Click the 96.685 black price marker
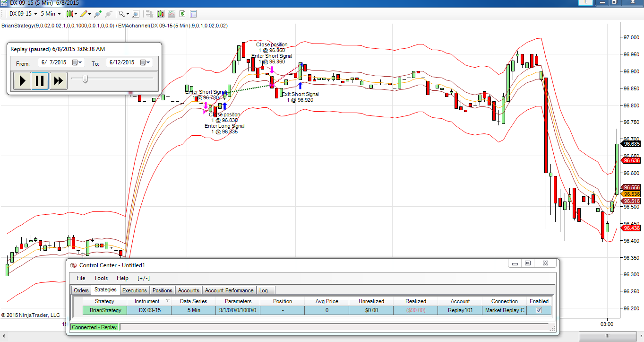 coord(632,144)
